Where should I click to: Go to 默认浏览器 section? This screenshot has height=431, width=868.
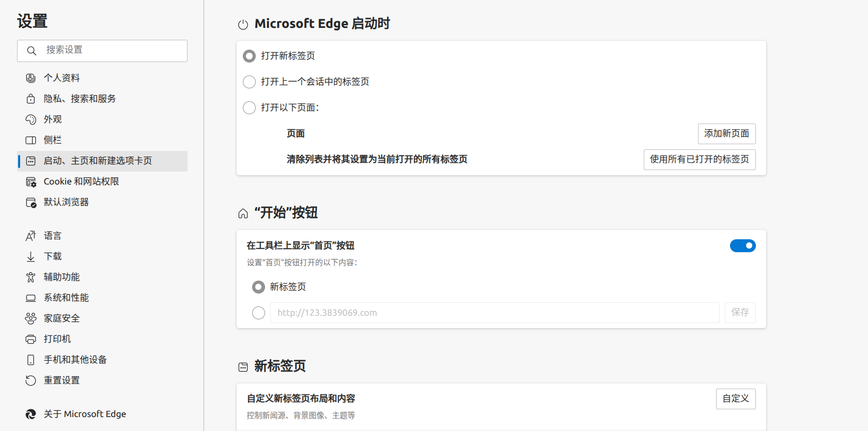coord(102,202)
